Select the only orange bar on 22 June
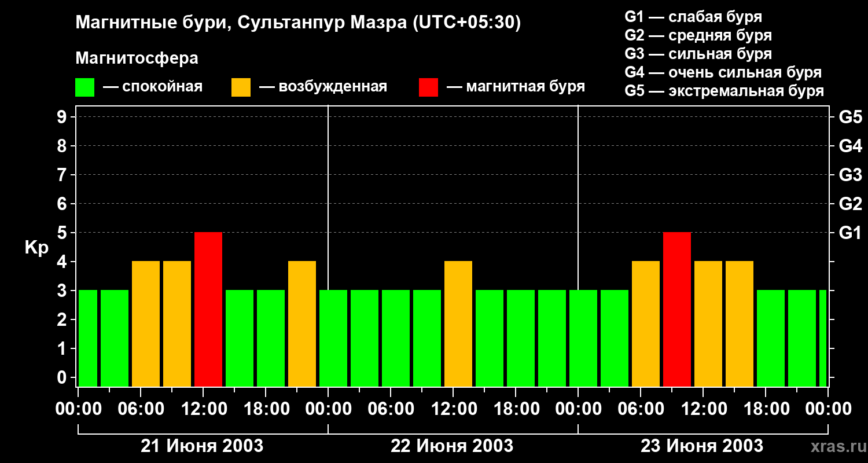 458,324
